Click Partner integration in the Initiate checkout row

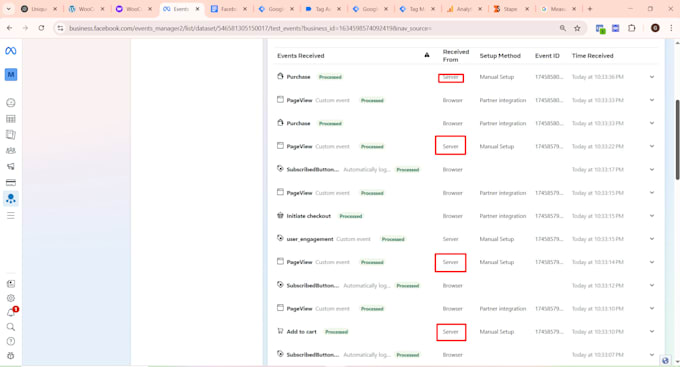click(503, 216)
